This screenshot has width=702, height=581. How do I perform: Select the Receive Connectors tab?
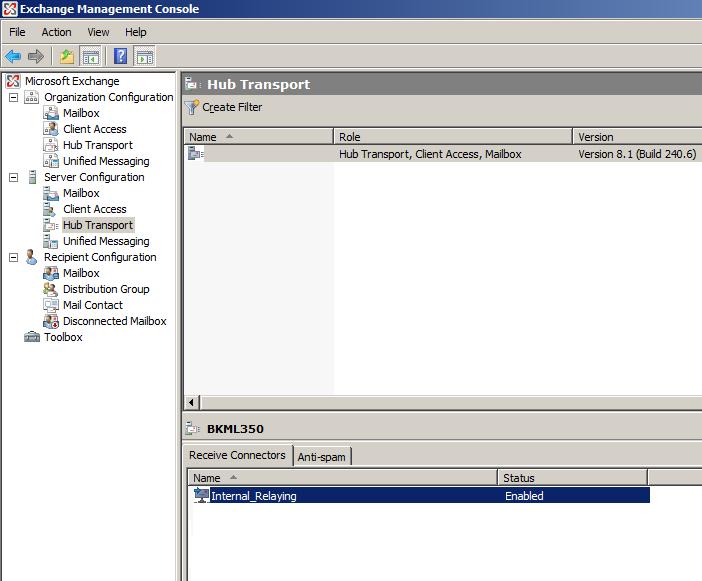[237, 455]
